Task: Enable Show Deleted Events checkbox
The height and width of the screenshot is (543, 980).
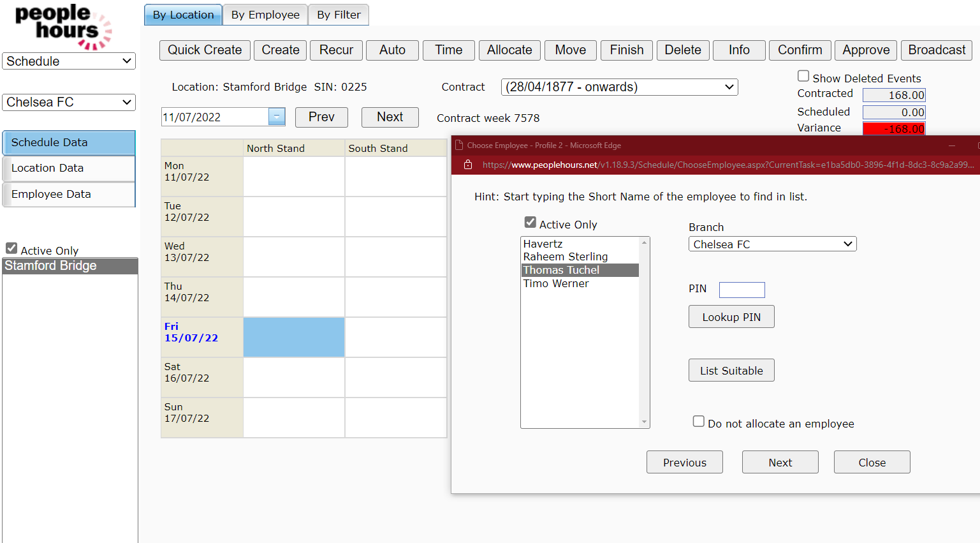Action: pyautogui.click(x=803, y=77)
